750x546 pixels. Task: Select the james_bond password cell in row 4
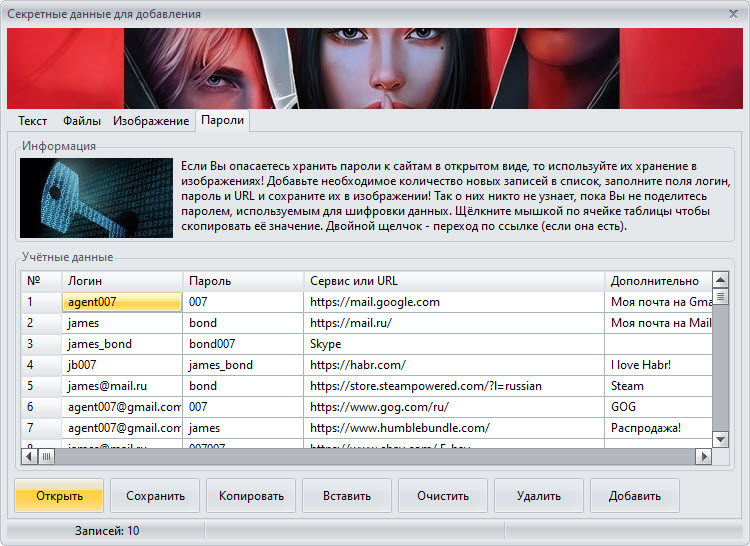click(x=243, y=365)
